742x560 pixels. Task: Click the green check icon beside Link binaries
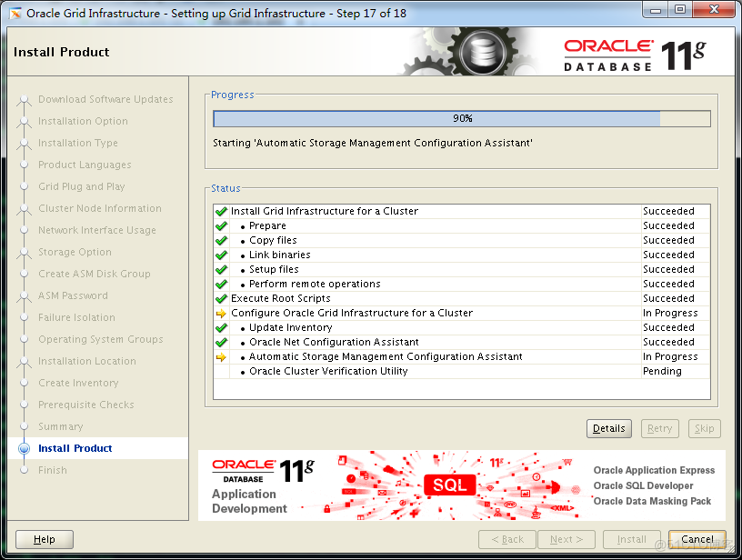point(221,255)
